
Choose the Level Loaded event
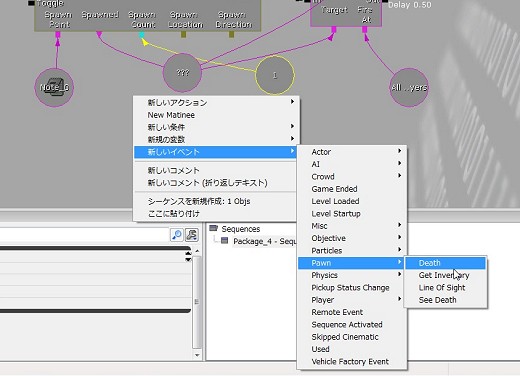pyautogui.click(x=352, y=201)
